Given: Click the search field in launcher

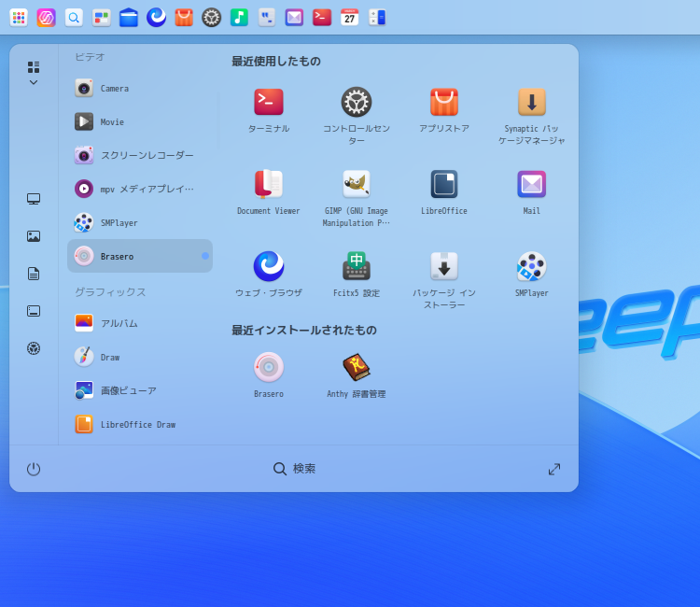Looking at the screenshot, I should 295,469.
